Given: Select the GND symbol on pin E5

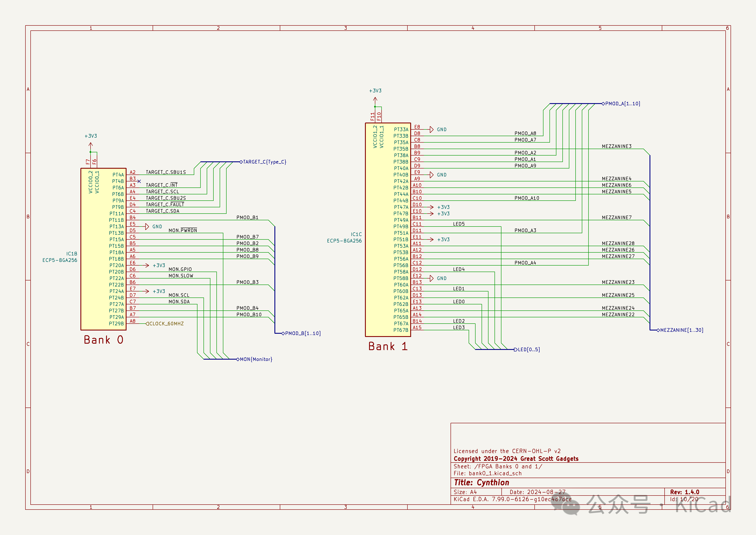Looking at the screenshot, I should click(x=147, y=226).
